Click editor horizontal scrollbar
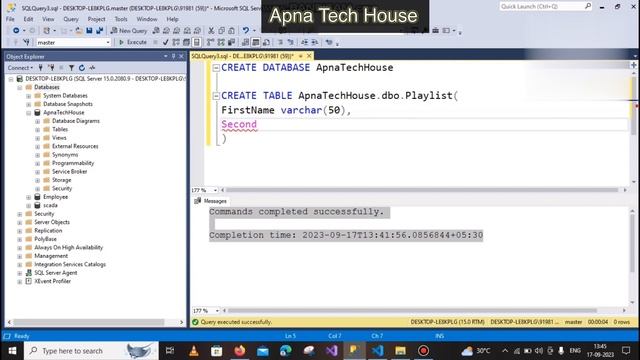Image resolution: width=640 pixels, height=360 pixels. tap(422, 190)
